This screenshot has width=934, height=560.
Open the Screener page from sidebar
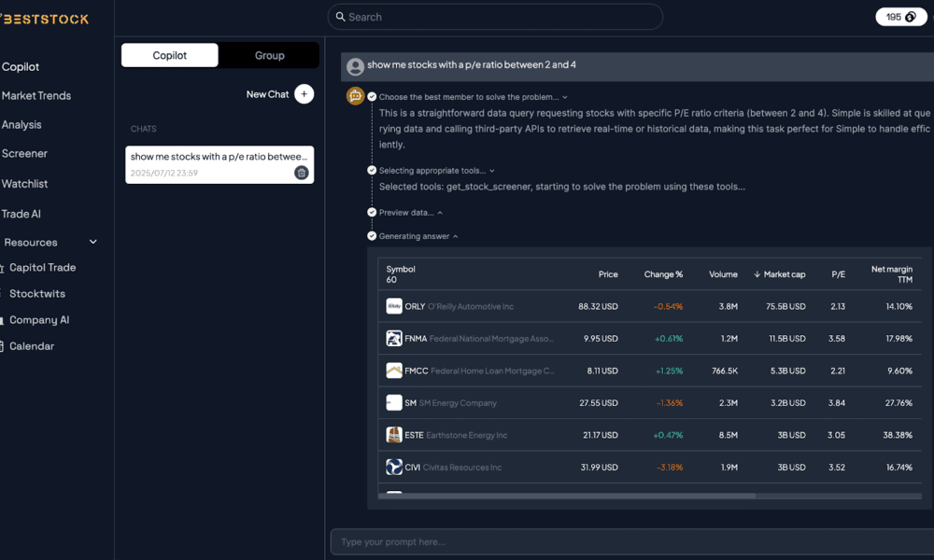[x=25, y=154]
